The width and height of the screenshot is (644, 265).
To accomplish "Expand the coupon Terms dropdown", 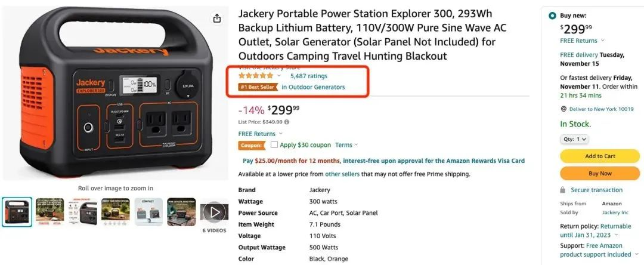I will [x=346, y=145].
